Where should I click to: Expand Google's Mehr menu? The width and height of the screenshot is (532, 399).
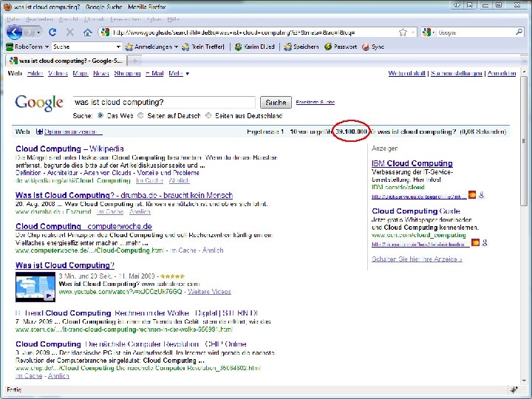tap(179, 73)
